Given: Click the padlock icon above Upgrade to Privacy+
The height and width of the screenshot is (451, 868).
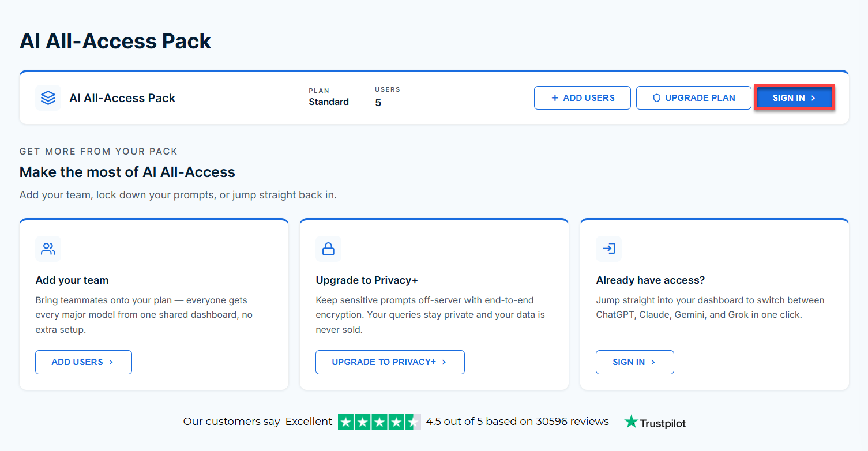Looking at the screenshot, I should click(329, 249).
